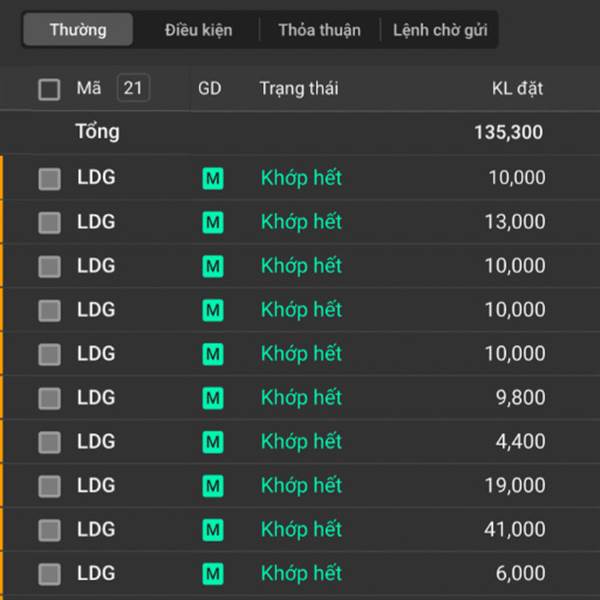Check the box for the 13,000 LDG order
The image size is (600, 600).
(49, 222)
